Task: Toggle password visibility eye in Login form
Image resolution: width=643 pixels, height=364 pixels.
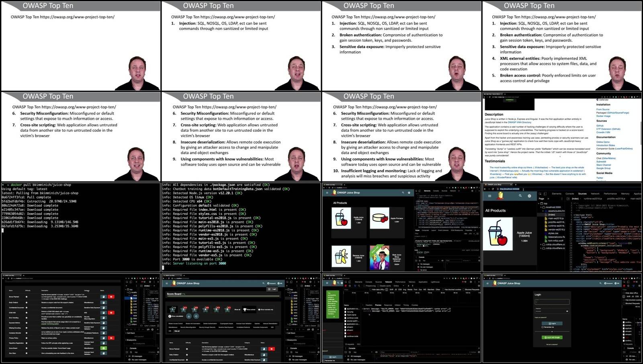Action: click(567, 311)
